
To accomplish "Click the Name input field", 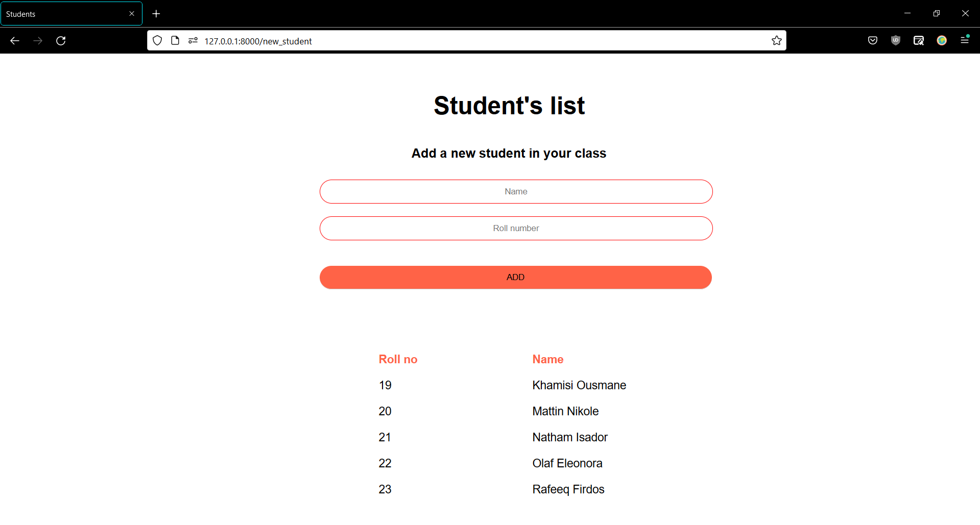I will pyautogui.click(x=516, y=191).
